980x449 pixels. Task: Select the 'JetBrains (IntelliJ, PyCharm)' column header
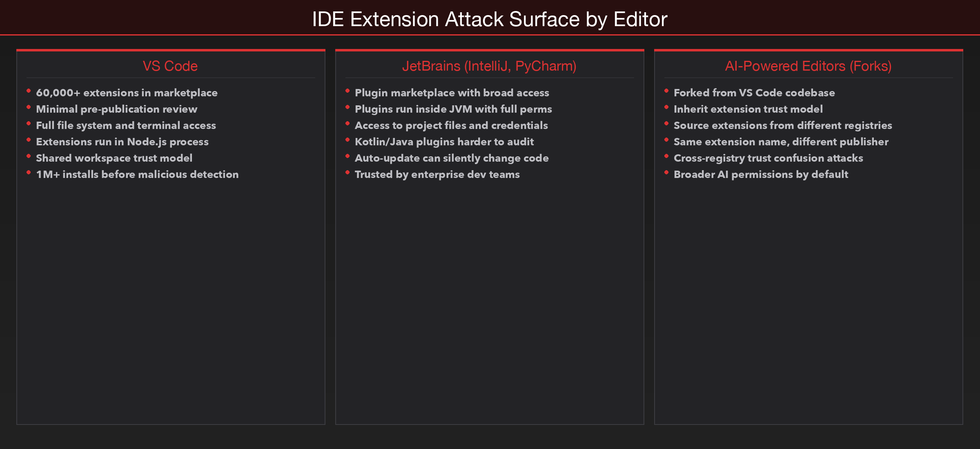[489, 66]
